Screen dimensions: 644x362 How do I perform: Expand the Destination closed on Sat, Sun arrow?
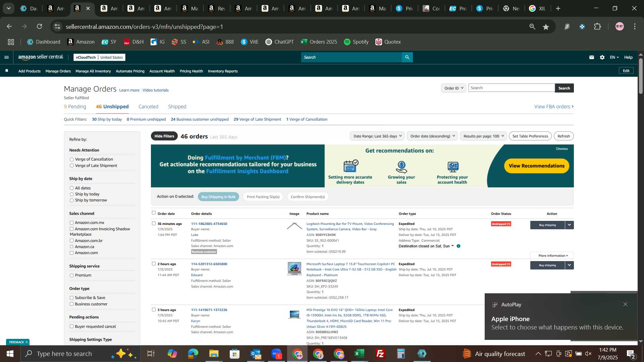452,246
